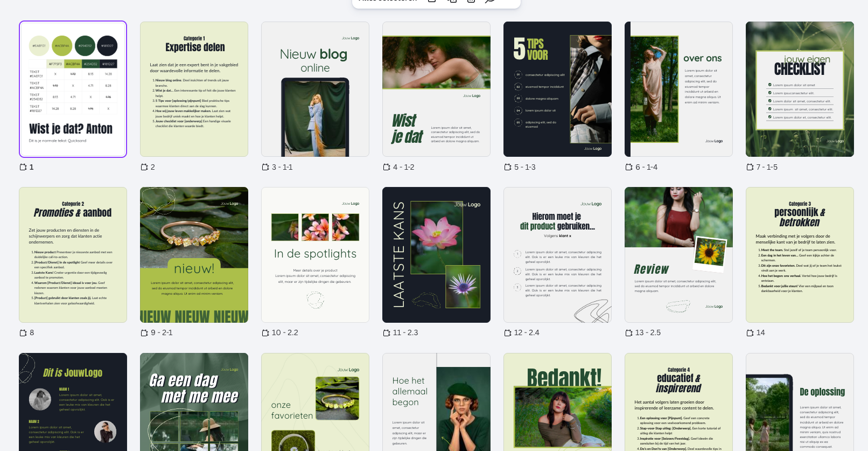Click the page title text '11 - 2.3'

tap(405, 332)
